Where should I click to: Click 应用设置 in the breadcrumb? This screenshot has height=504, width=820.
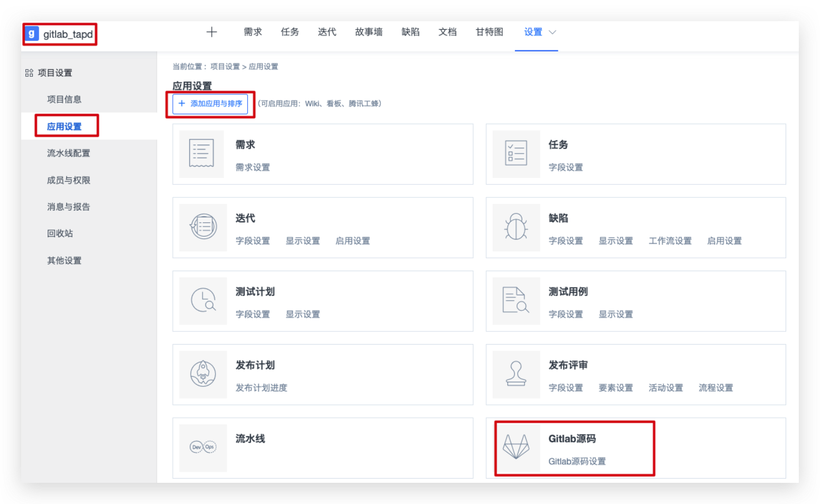coord(263,67)
